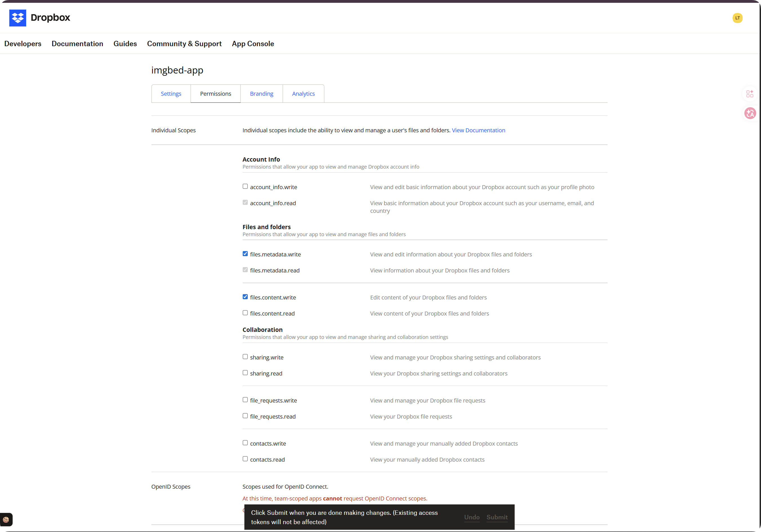
Task: Enable contacts.write scope
Action: [x=245, y=443]
